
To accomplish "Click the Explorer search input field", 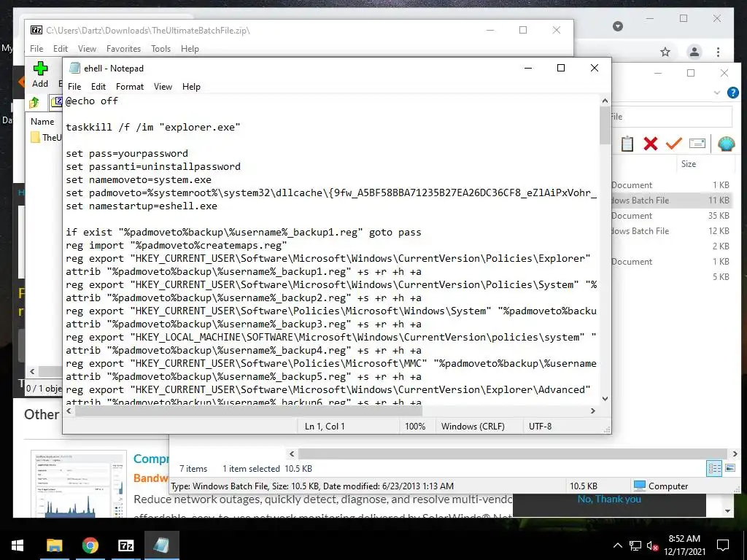I will [672, 117].
